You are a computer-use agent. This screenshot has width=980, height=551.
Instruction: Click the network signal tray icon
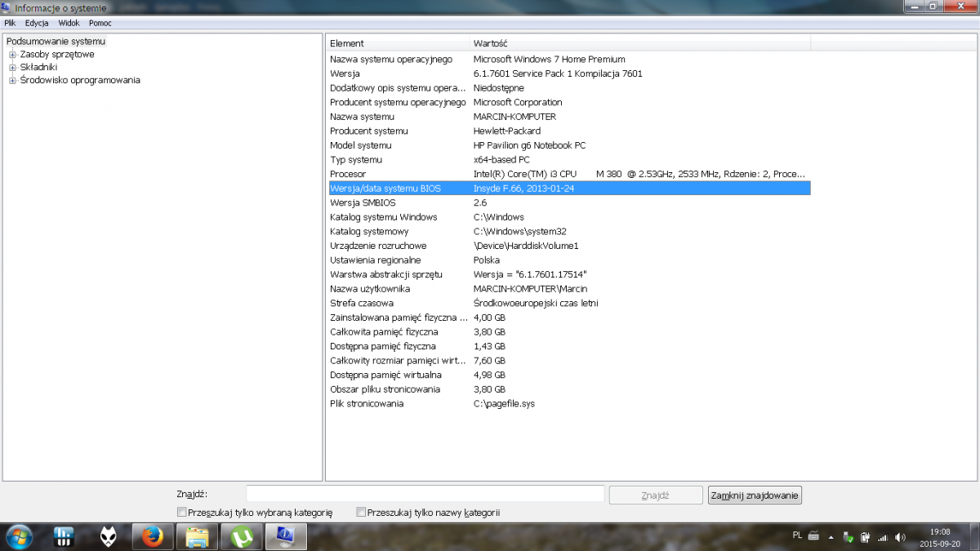tap(883, 537)
